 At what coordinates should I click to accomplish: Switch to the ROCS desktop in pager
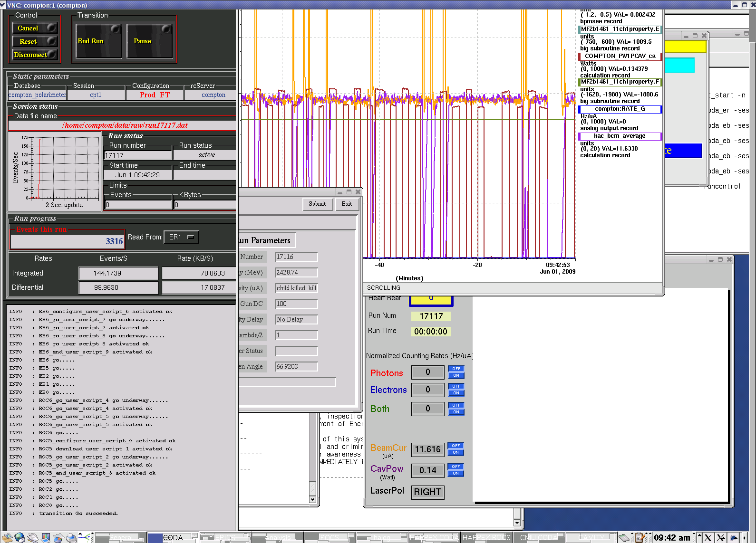(330, 538)
